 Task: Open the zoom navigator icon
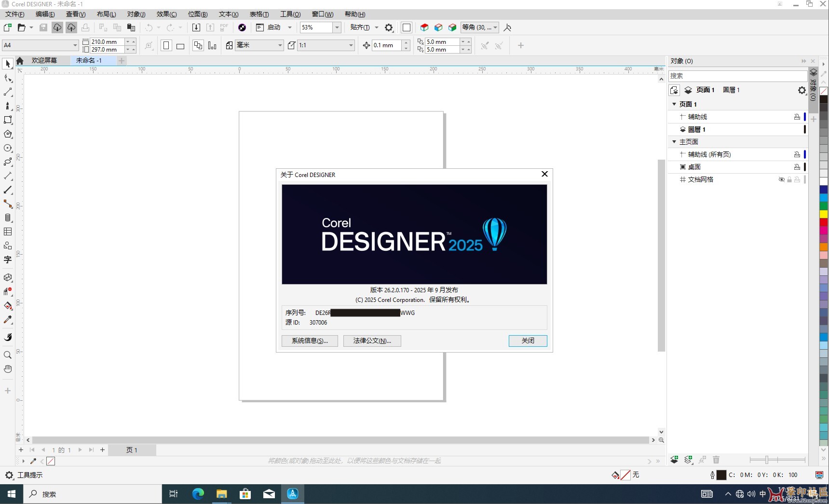661,440
